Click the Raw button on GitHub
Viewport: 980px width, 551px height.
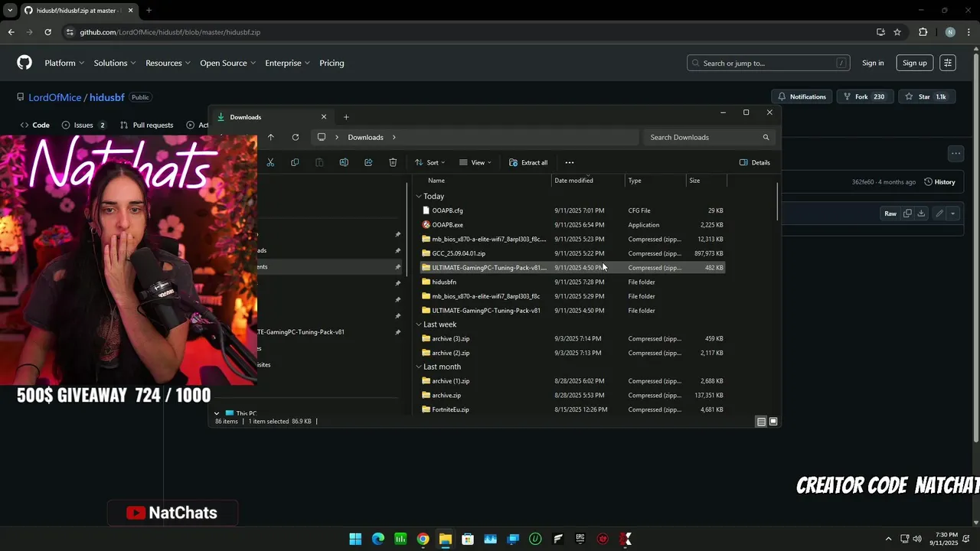point(890,214)
